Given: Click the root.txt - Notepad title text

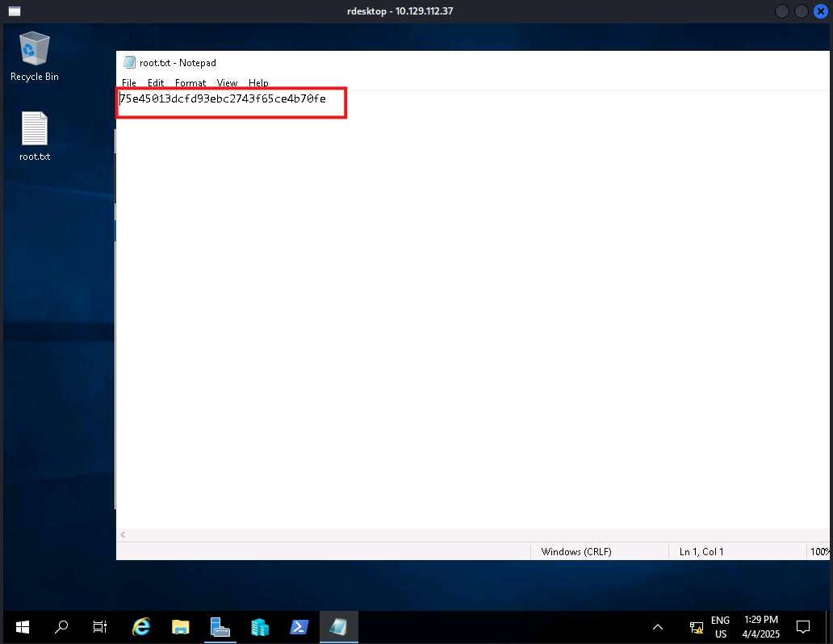Looking at the screenshot, I should point(178,63).
